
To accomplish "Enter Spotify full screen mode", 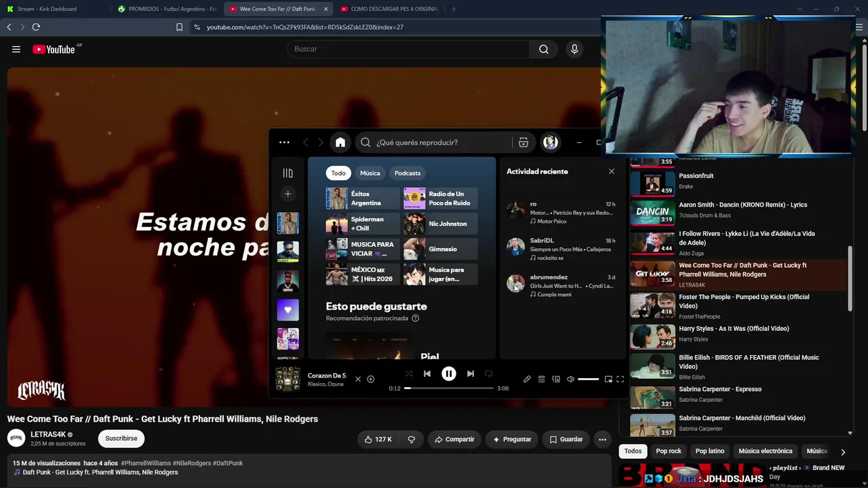I will pyautogui.click(x=620, y=380).
